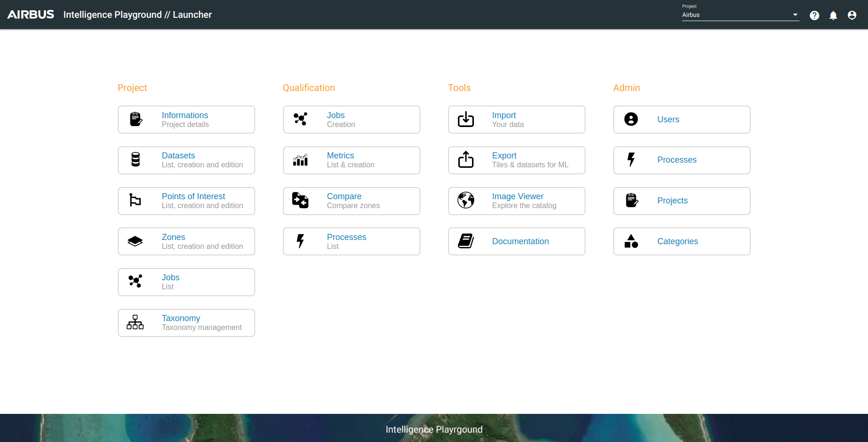Click the Export upload icon
This screenshot has height=442, width=868.
(466, 159)
